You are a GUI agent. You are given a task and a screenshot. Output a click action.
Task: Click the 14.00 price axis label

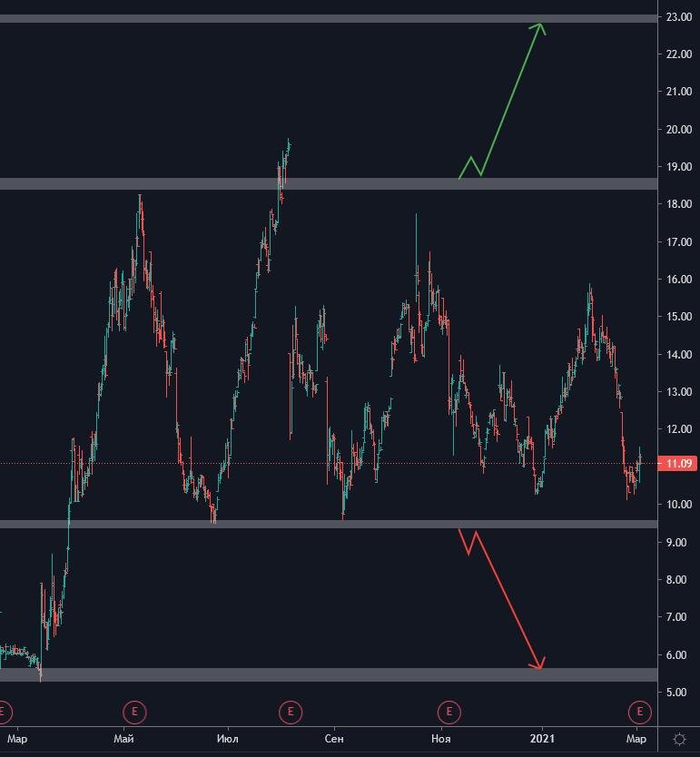(x=679, y=354)
